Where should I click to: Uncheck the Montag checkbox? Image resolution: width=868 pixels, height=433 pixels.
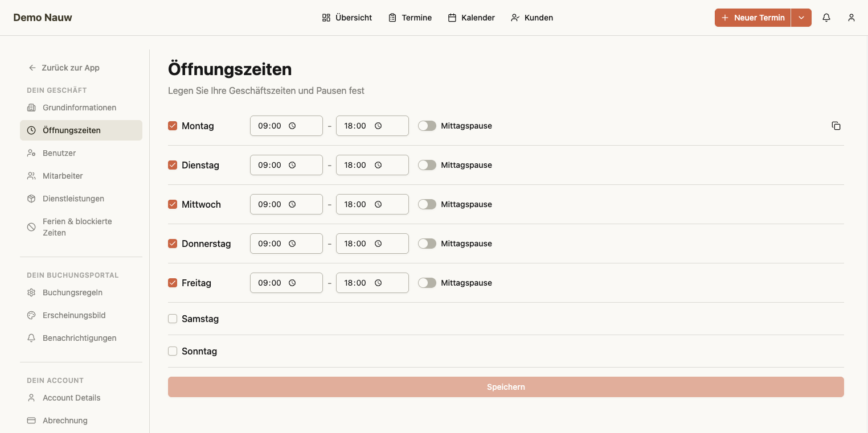pos(173,126)
